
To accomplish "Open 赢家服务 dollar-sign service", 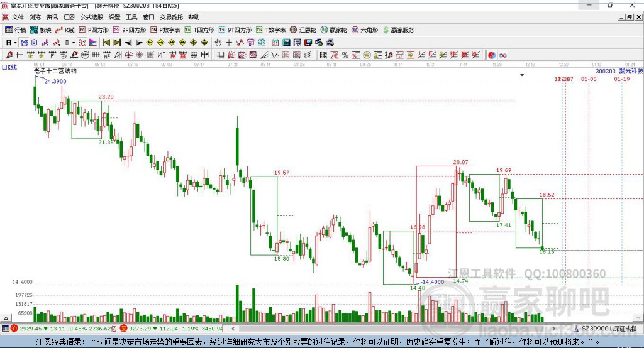I will click(398, 30).
